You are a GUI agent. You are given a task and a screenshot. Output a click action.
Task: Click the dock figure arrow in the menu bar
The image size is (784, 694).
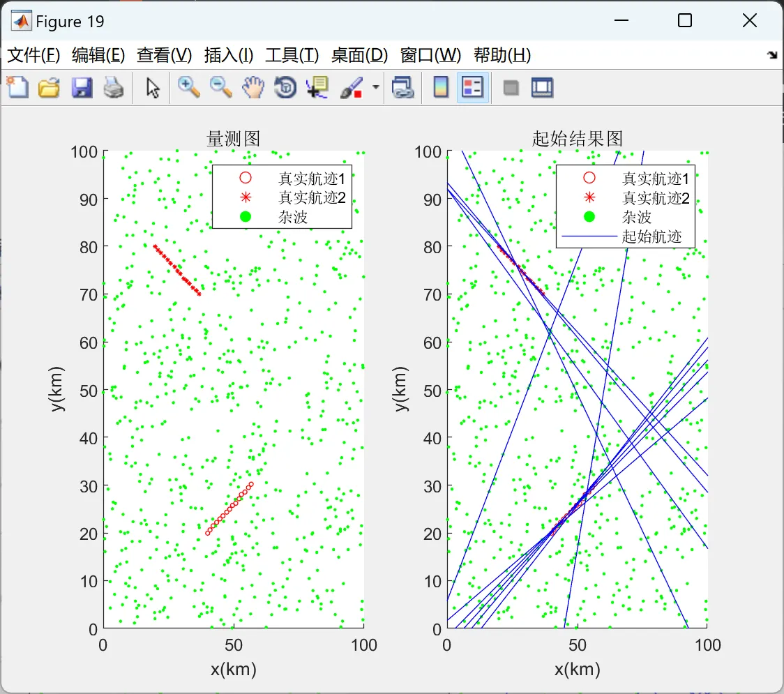click(773, 55)
